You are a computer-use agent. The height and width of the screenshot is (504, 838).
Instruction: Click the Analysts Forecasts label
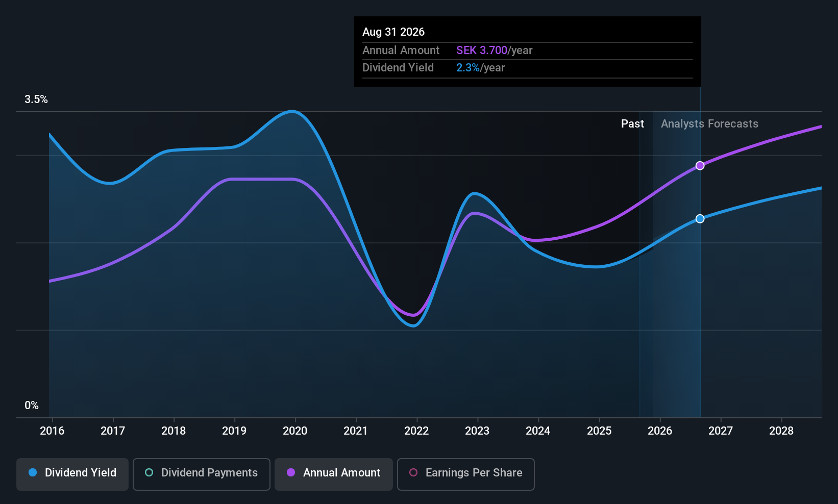point(709,124)
